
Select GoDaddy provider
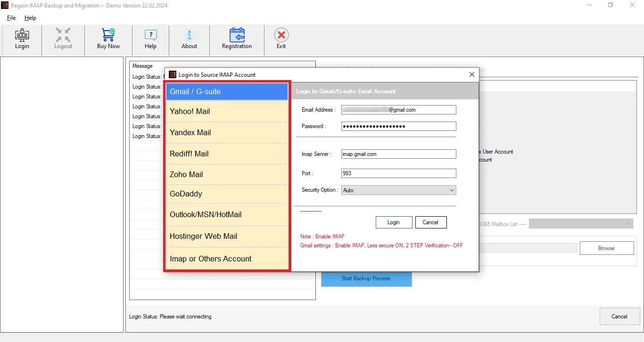pos(227,194)
